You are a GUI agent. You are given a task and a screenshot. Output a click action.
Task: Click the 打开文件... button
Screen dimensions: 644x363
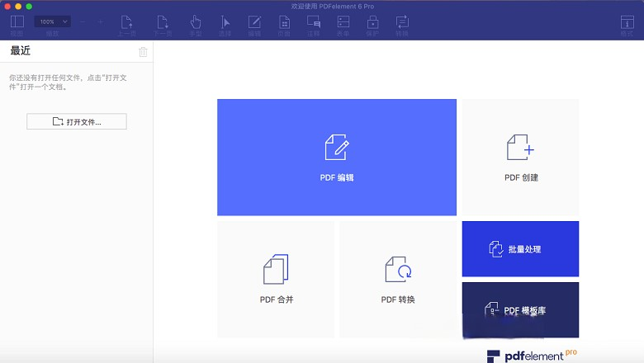[77, 121]
